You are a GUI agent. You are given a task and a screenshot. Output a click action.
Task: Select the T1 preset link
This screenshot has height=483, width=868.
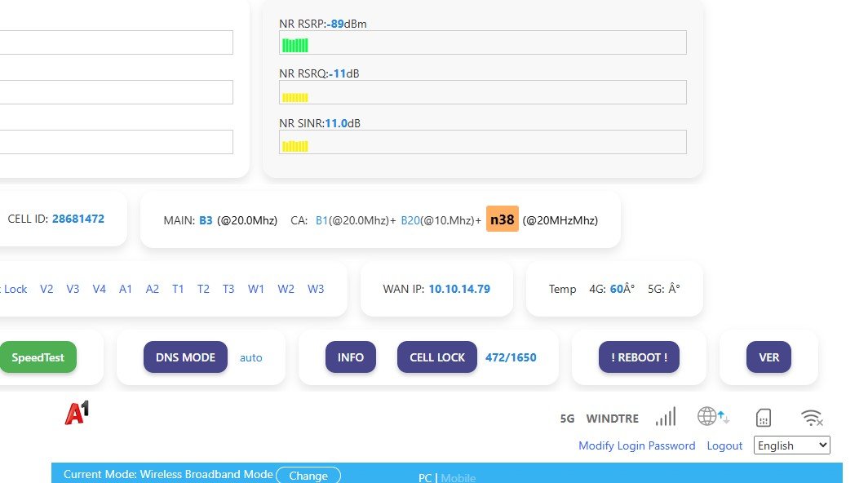pyautogui.click(x=178, y=289)
